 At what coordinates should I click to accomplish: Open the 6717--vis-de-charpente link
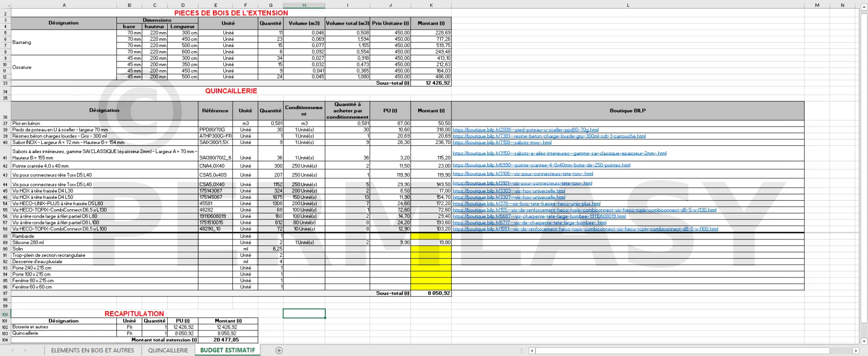point(529,223)
